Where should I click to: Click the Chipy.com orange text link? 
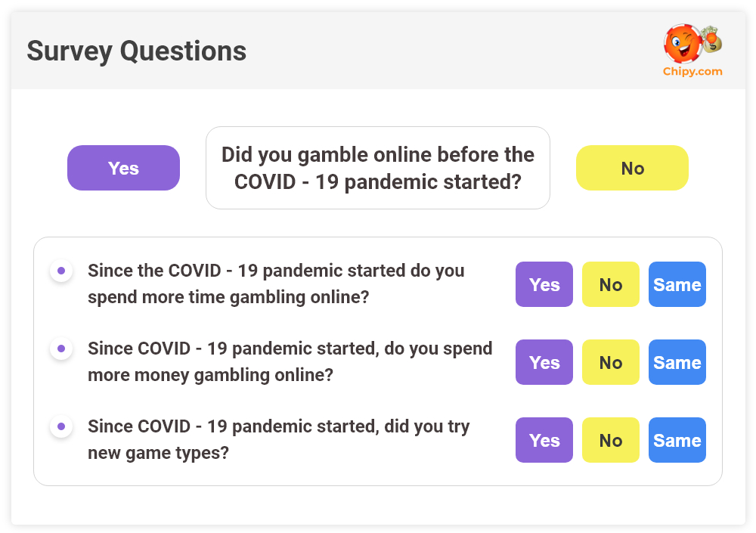pyautogui.click(x=693, y=73)
